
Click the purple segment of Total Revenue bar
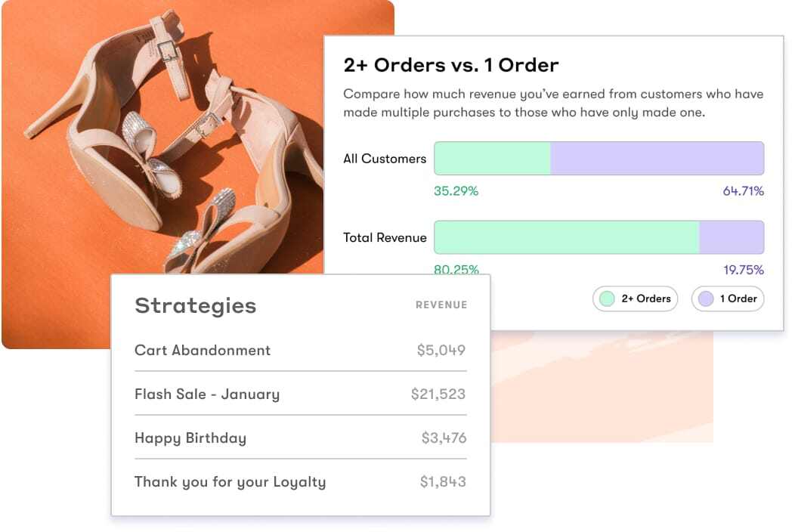[x=731, y=236]
